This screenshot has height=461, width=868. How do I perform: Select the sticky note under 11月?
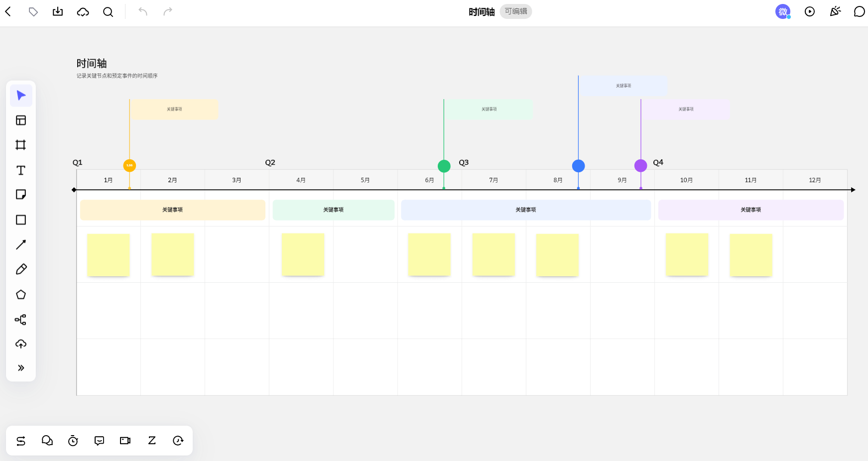(751, 255)
